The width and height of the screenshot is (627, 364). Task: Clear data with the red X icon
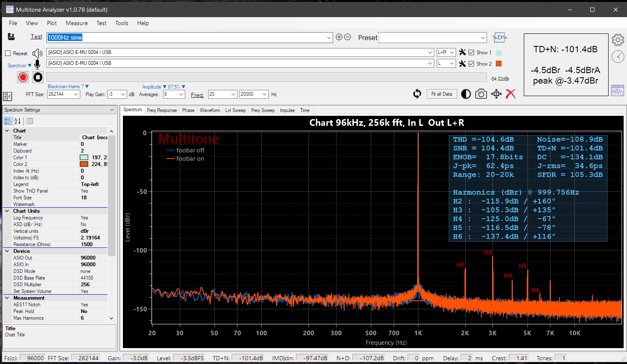511,94
